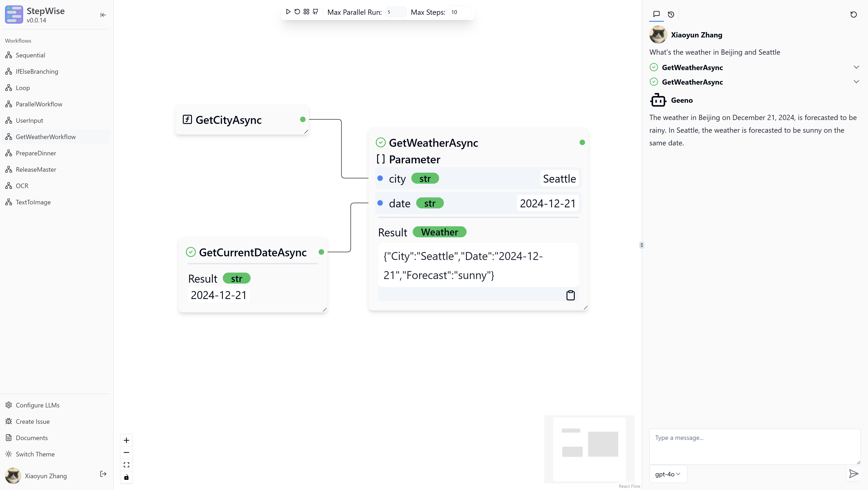Viewport: 868px width, 490px height.
Task: Expand the first GetWeatherAsync chat entry
Action: click(856, 67)
